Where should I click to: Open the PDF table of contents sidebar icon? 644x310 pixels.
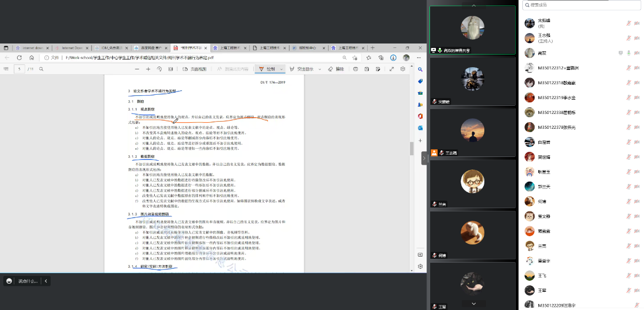pos(6,69)
